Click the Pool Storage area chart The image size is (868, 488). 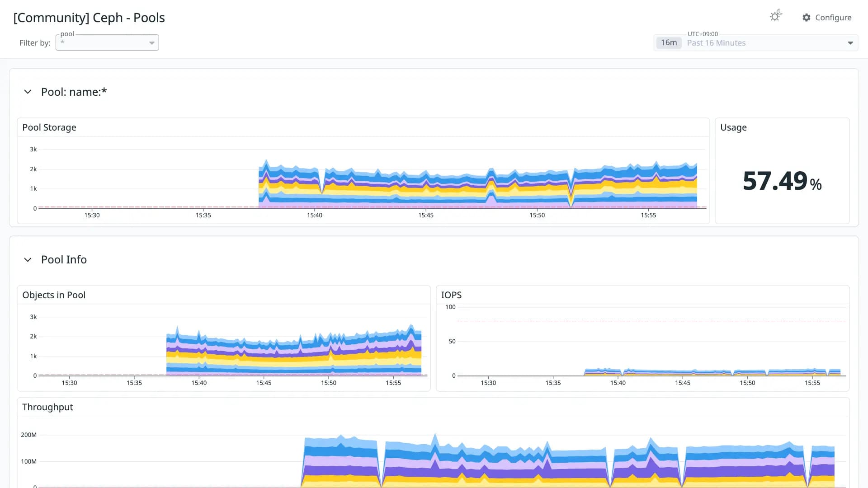click(x=372, y=178)
